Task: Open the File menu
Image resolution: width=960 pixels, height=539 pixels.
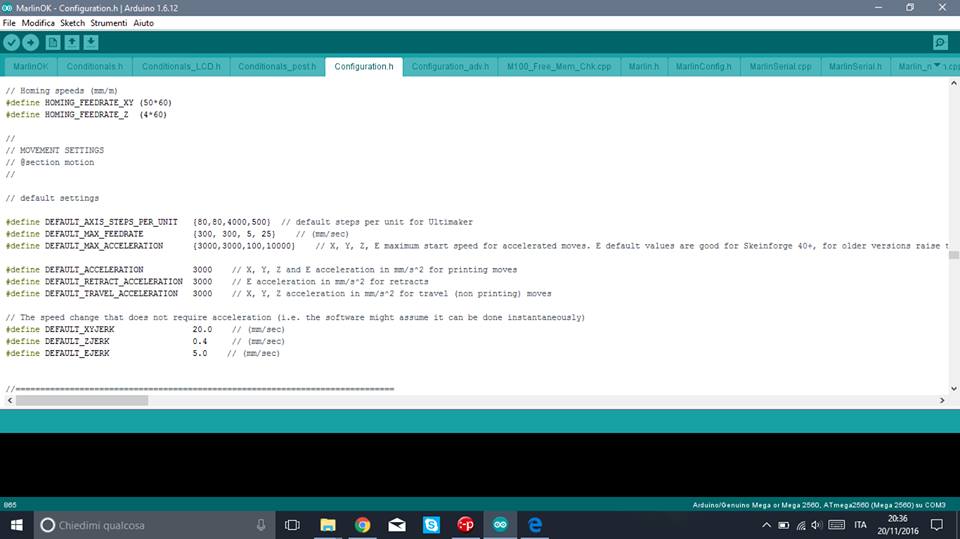Action: coord(9,23)
